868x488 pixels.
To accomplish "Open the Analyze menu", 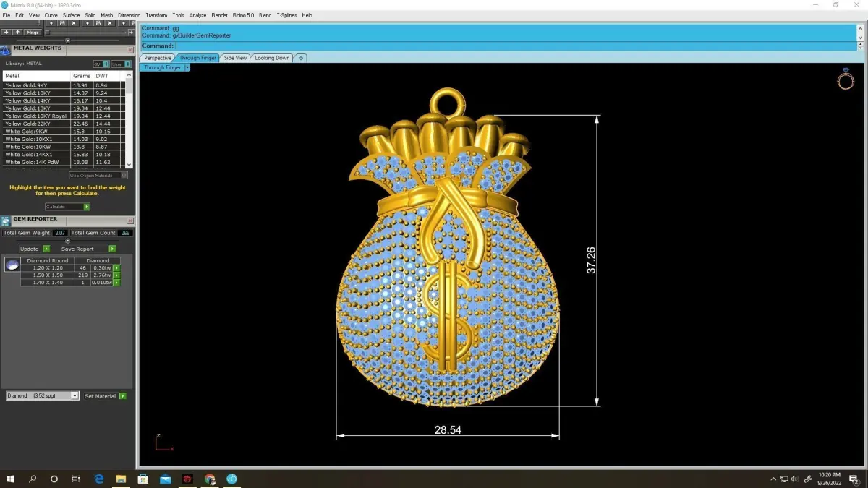I will (197, 15).
